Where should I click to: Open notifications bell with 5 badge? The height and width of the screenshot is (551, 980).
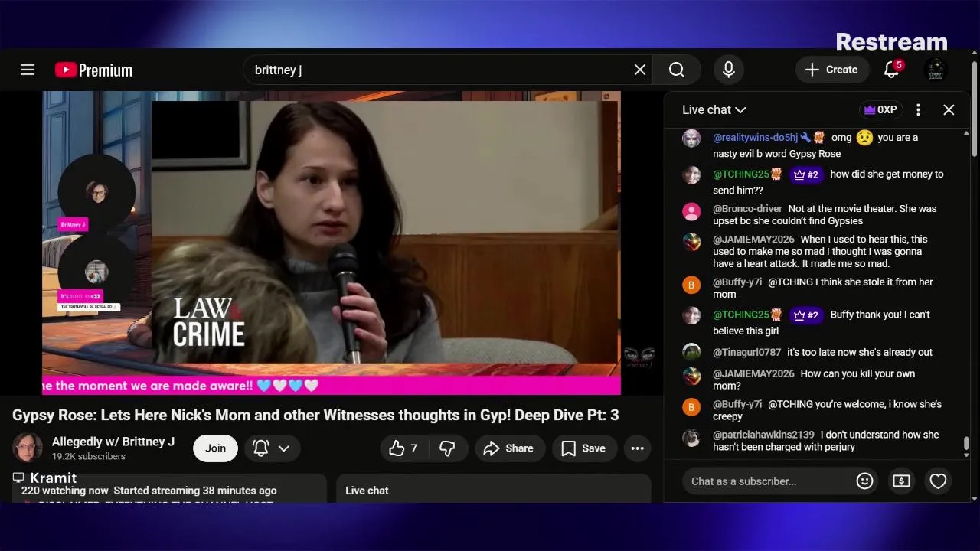[x=892, y=70]
